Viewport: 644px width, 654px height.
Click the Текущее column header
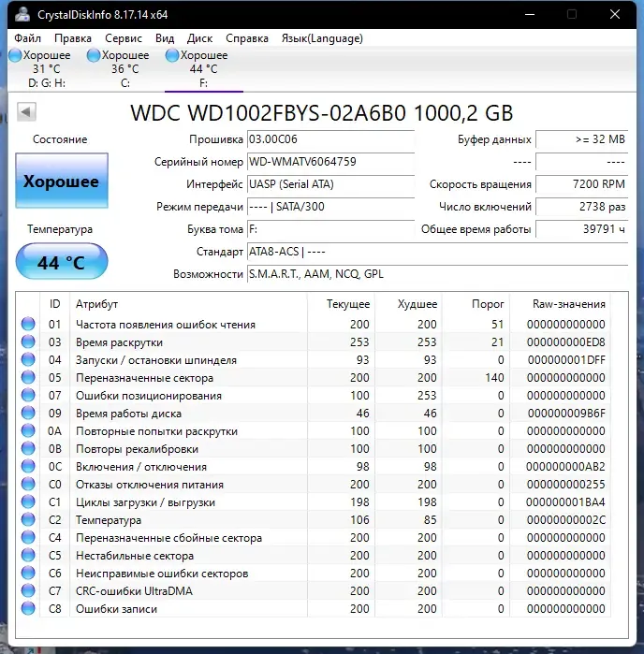[x=341, y=304]
